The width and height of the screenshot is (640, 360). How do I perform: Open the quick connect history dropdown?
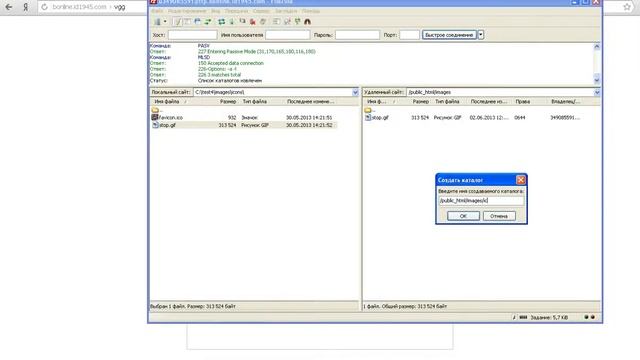pos(481,35)
